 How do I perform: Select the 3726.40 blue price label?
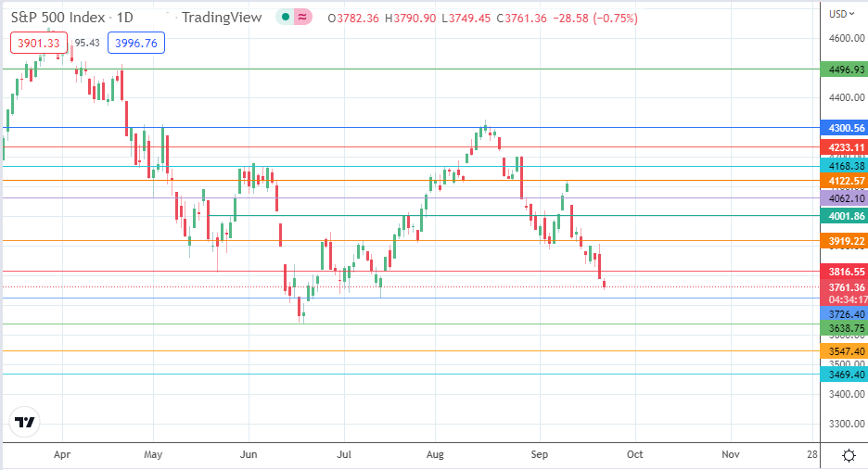[844, 314]
